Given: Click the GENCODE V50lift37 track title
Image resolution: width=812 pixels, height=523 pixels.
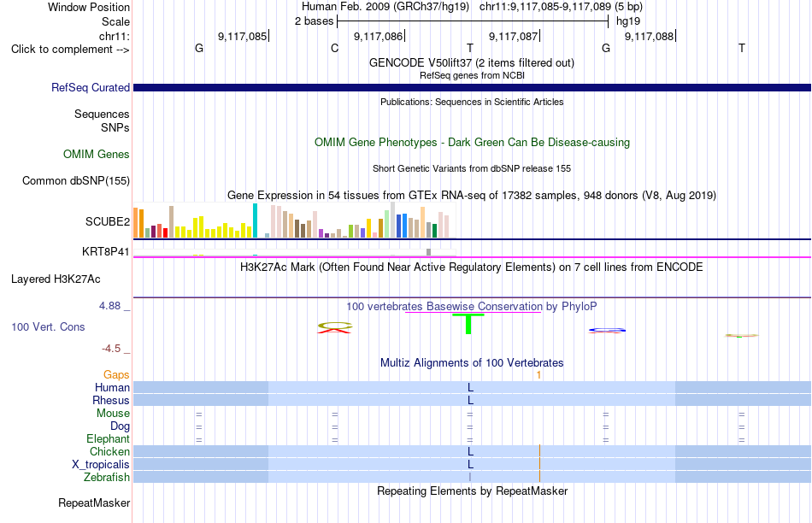Looking at the screenshot, I should [472, 62].
